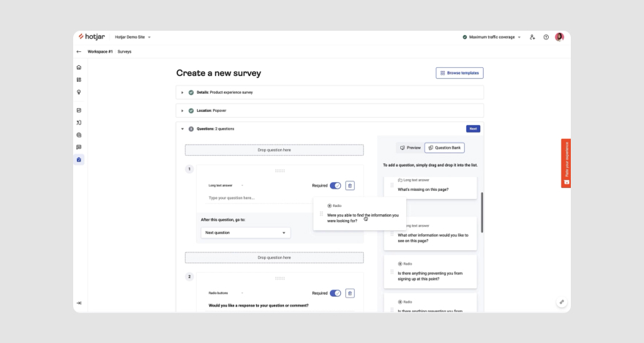The height and width of the screenshot is (343, 644).
Task: Click the copy link icon at bottom right
Action: tap(561, 302)
